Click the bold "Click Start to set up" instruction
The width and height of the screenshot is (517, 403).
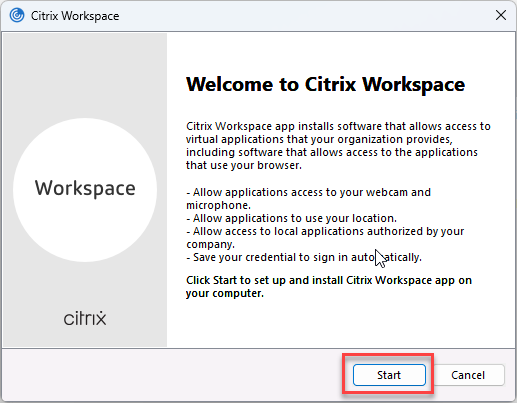329,287
